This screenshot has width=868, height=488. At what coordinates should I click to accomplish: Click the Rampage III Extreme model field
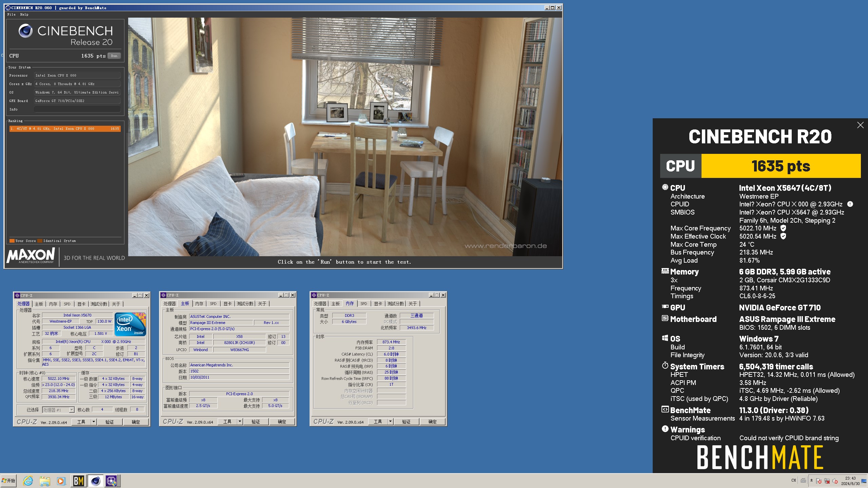[x=221, y=323]
